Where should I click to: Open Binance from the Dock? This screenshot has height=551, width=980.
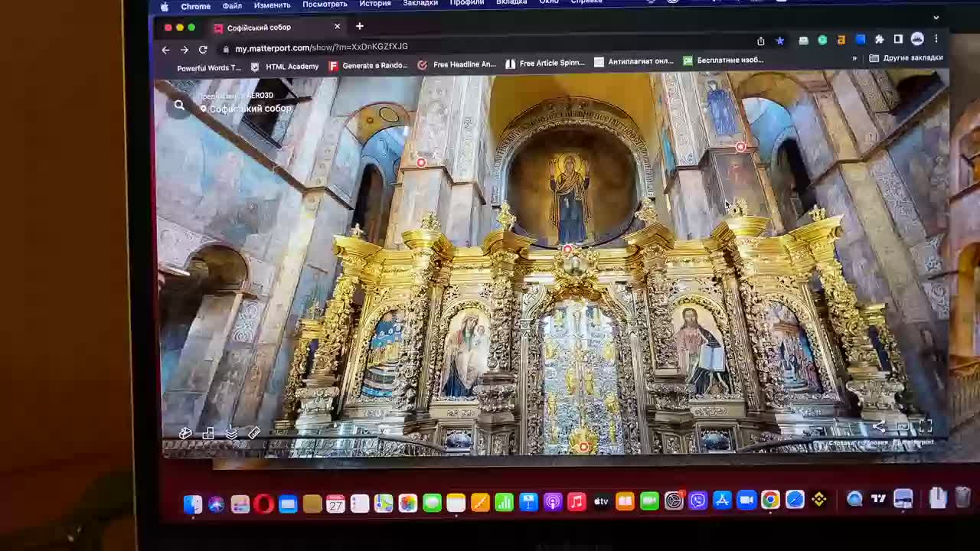pyautogui.click(x=819, y=500)
